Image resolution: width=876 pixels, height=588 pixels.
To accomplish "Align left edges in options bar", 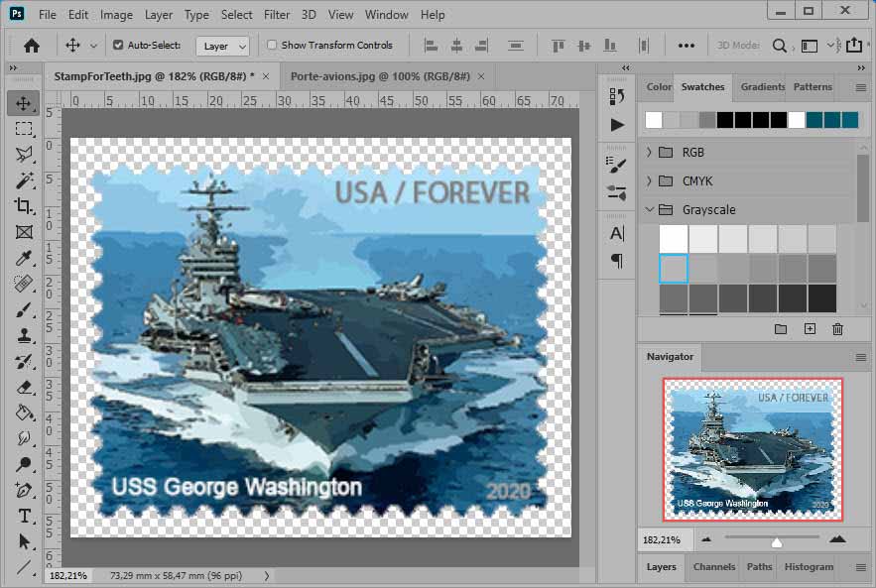I will 431,46.
